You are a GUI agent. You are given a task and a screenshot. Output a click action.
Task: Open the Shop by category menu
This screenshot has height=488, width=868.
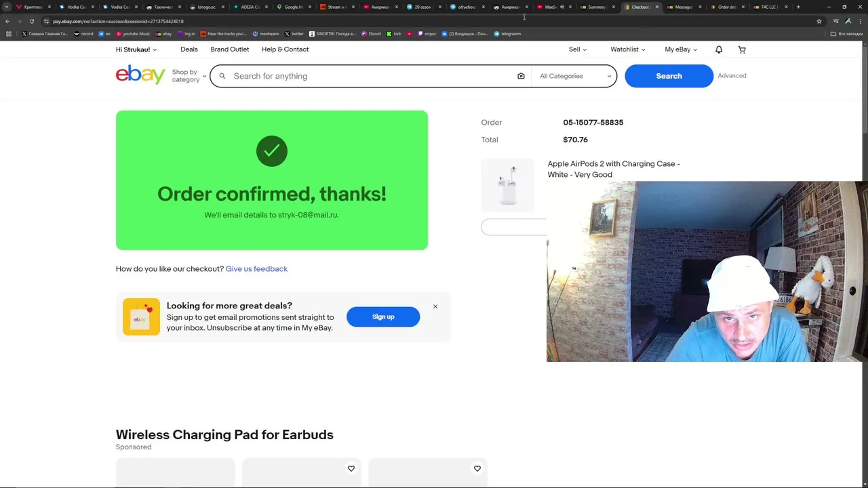point(189,76)
